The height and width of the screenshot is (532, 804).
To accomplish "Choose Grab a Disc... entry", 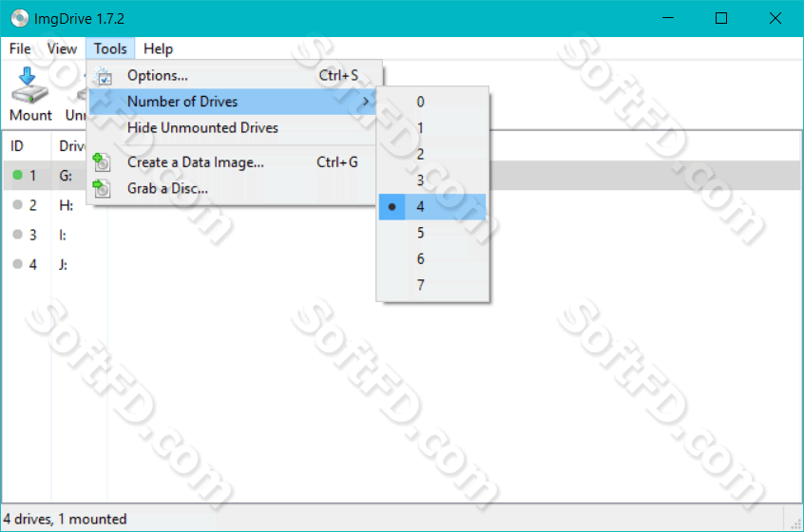I will coord(233,189).
